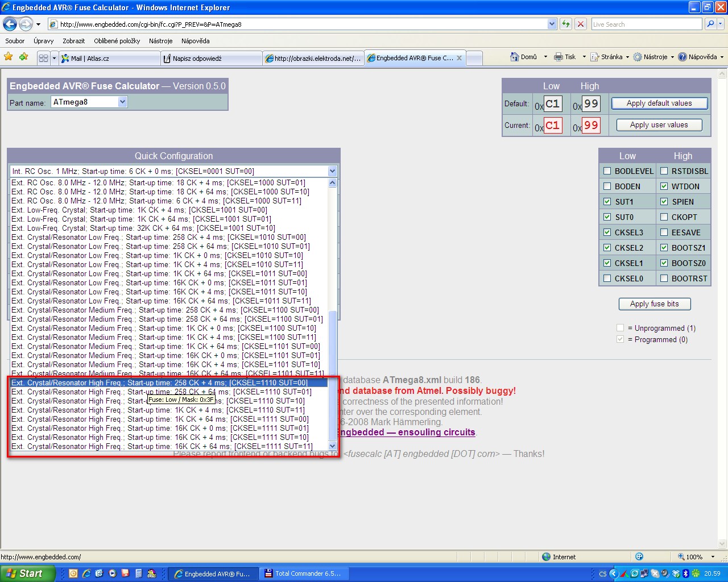Enable the RSTDISBL fuse checkbox
Screen dimensions: 728x582
click(x=664, y=171)
